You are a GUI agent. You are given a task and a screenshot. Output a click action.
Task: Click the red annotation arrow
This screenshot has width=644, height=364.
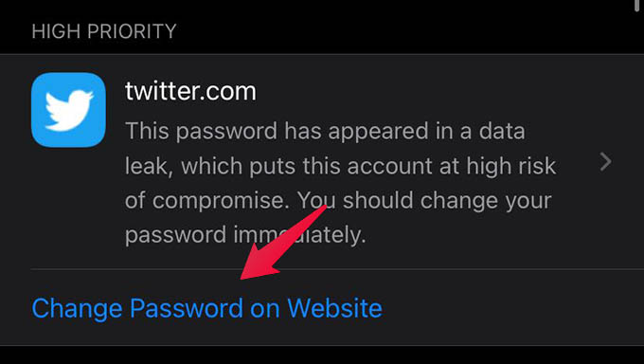pyautogui.click(x=283, y=243)
